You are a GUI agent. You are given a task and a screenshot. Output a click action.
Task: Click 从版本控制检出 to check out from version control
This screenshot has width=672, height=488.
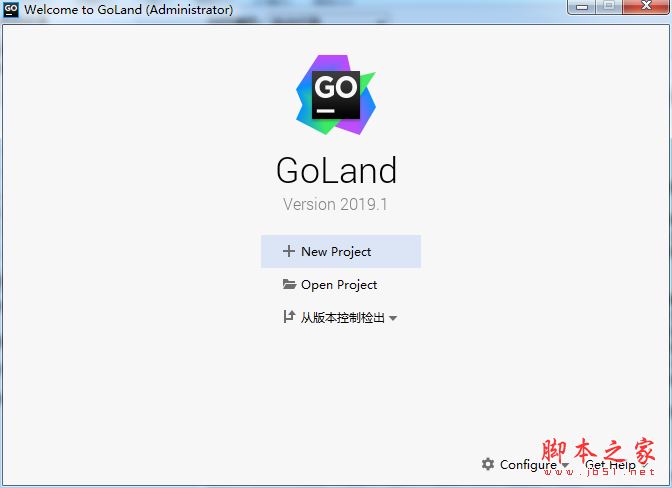point(340,317)
